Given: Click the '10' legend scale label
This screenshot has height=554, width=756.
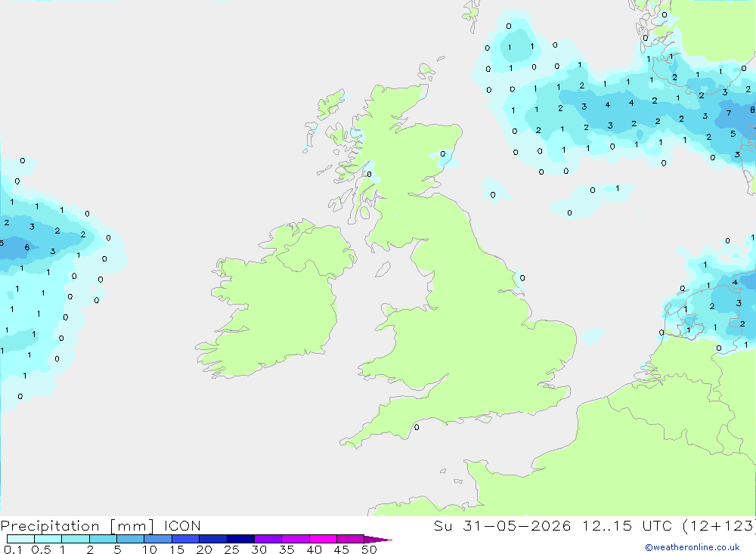Looking at the screenshot, I should click(x=150, y=549).
